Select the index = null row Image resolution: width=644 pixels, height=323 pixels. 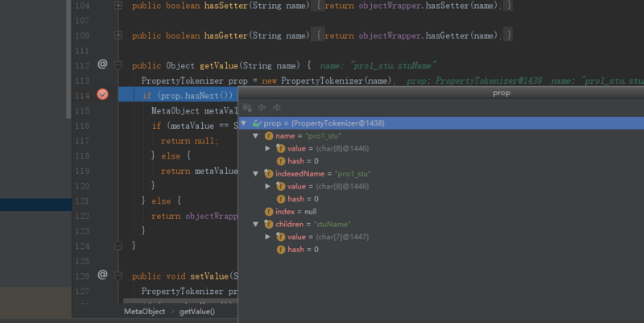point(441,212)
